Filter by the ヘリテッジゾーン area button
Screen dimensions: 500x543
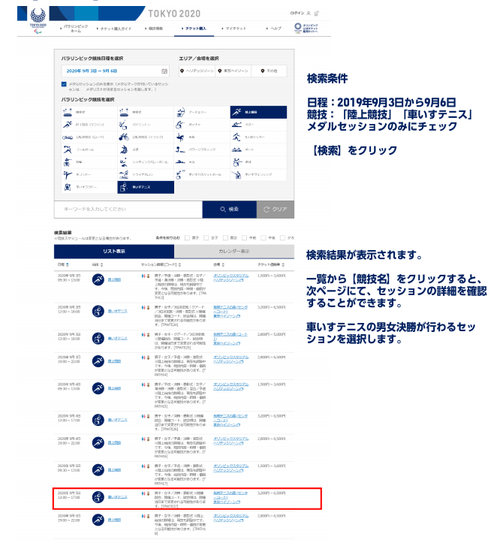click(197, 71)
